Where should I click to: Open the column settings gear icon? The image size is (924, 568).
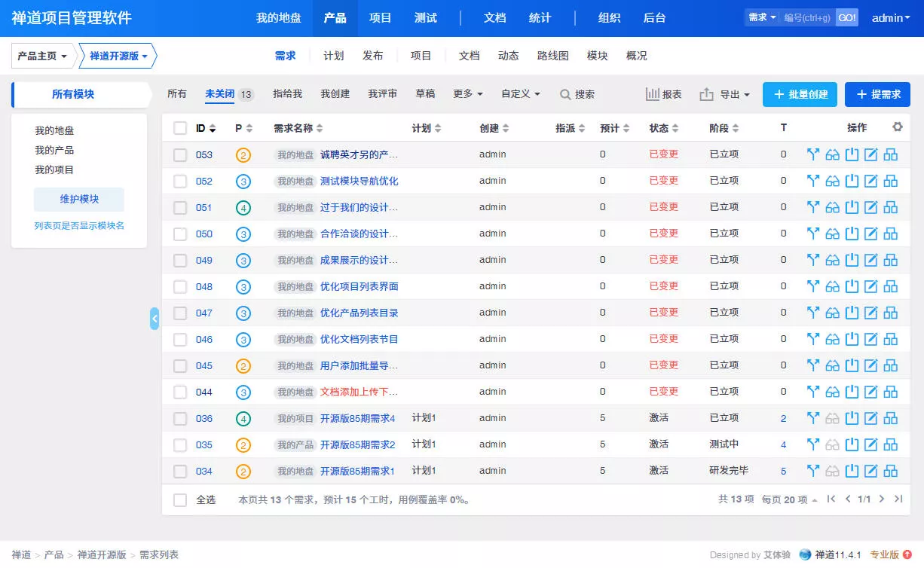(898, 127)
